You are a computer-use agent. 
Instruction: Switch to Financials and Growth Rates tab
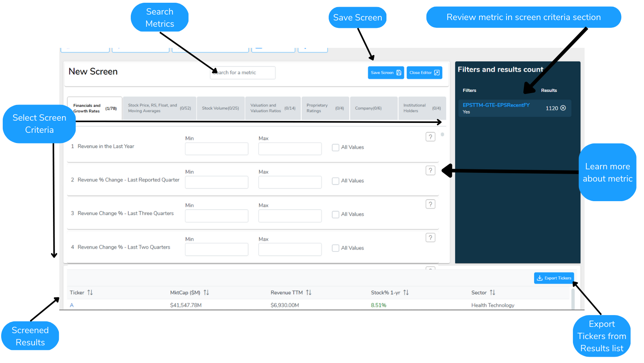[95, 108]
